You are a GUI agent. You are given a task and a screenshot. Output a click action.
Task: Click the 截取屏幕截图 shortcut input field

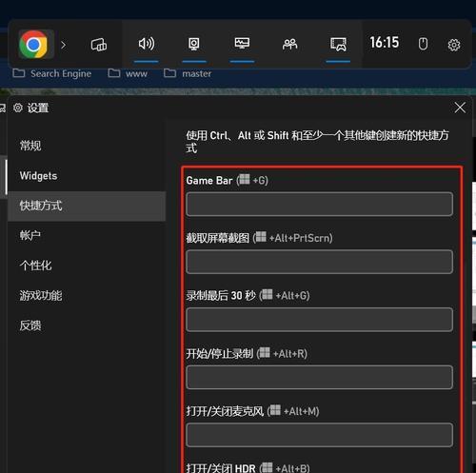click(319, 262)
